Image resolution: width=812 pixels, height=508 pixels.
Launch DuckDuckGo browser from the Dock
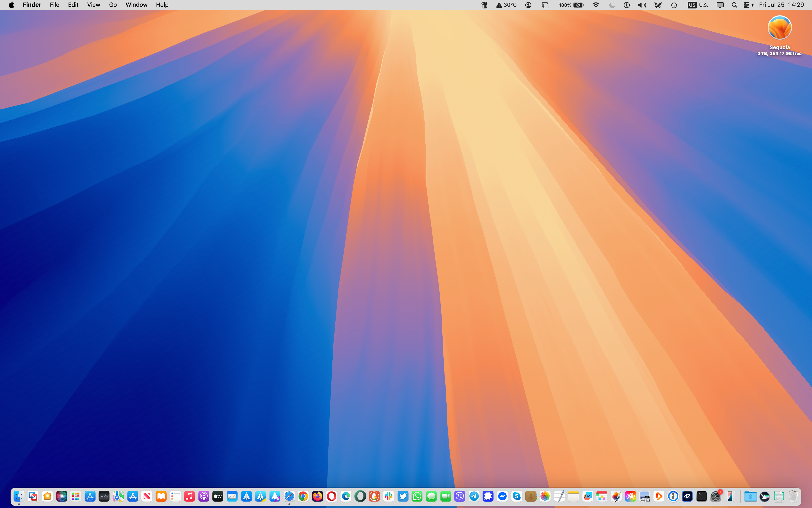(374, 496)
